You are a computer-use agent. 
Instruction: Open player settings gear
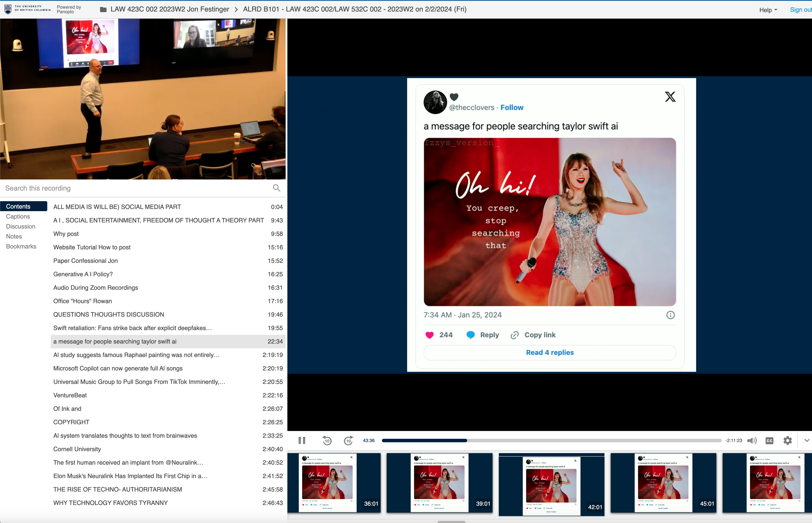click(x=787, y=441)
